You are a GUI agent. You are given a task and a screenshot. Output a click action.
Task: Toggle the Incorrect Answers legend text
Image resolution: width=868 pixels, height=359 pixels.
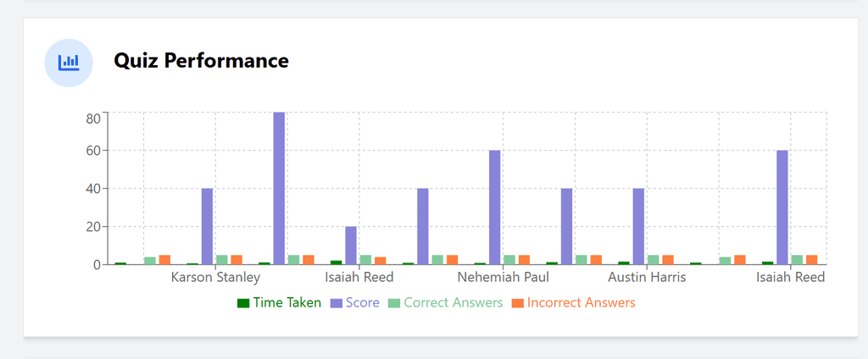tap(581, 303)
